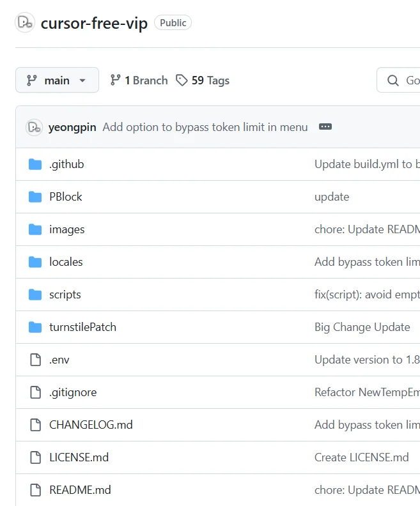This screenshot has width=420, height=506.
Task: Click the branch icon inside main button
Action: [31, 80]
